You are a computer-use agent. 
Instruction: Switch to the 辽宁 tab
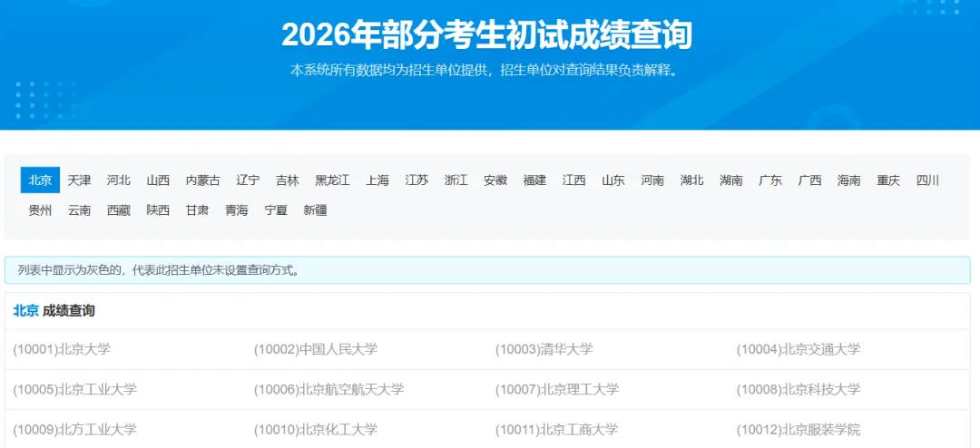pyautogui.click(x=248, y=180)
